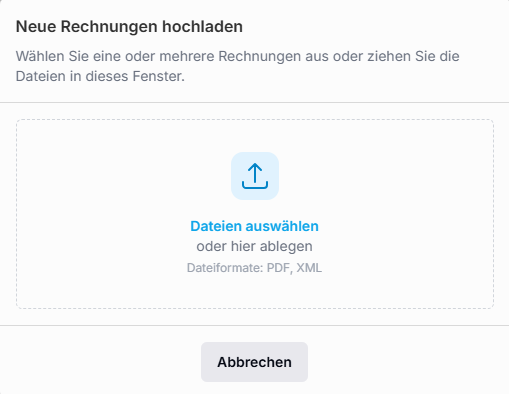Click the 'Neue Rechnungen hochladen' heading
The width and height of the screenshot is (509, 394).
click(129, 26)
